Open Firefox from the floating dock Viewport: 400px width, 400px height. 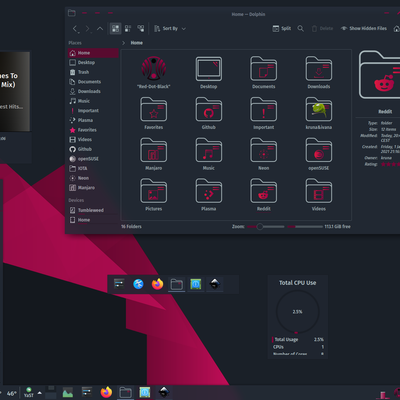click(x=157, y=284)
